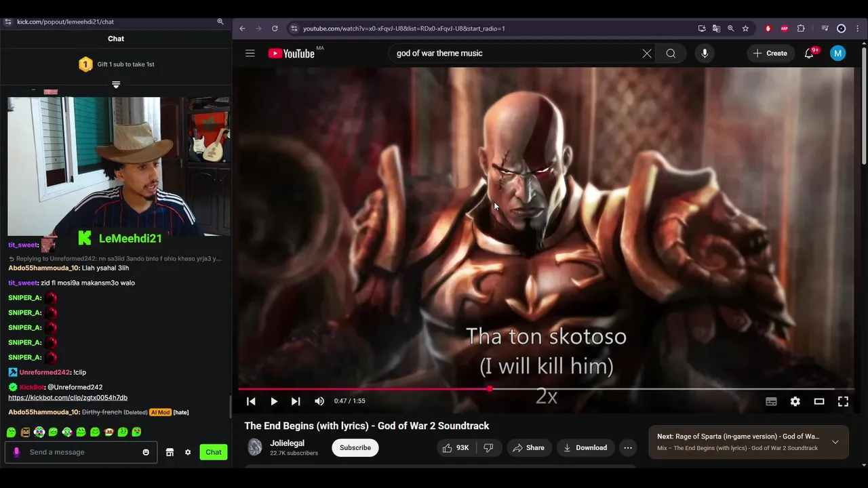Image resolution: width=868 pixels, height=488 pixels.
Task: Open YouTube guide hamburger menu
Action: tap(250, 53)
